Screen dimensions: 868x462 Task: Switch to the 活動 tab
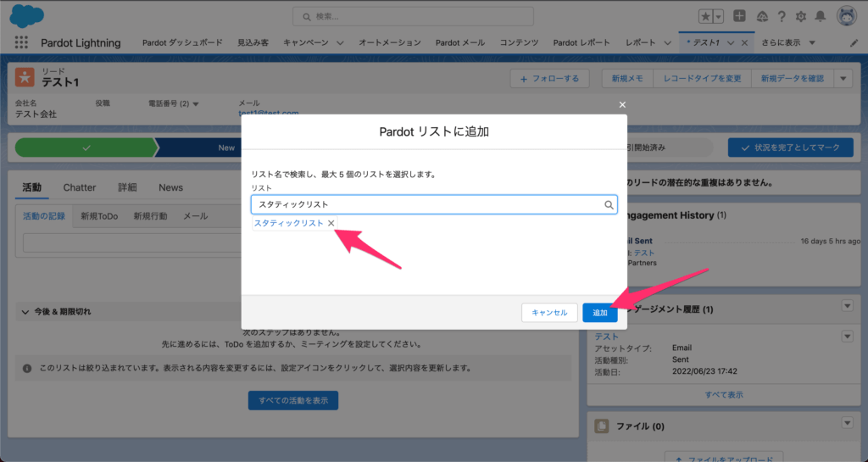click(31, 187)
